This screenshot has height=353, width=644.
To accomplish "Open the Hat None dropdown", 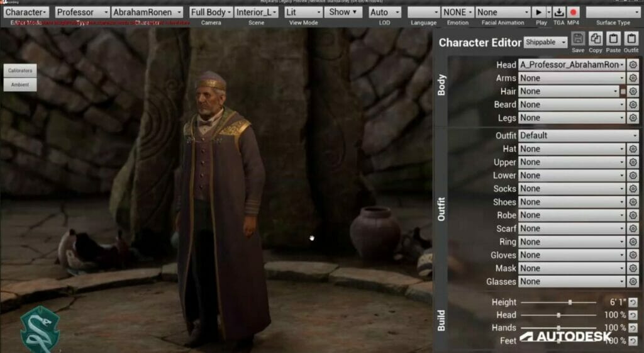I will point(572,148).
